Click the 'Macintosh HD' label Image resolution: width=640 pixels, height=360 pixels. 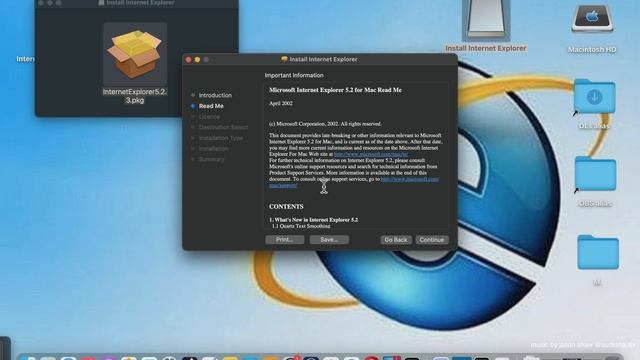pos(592,49)
